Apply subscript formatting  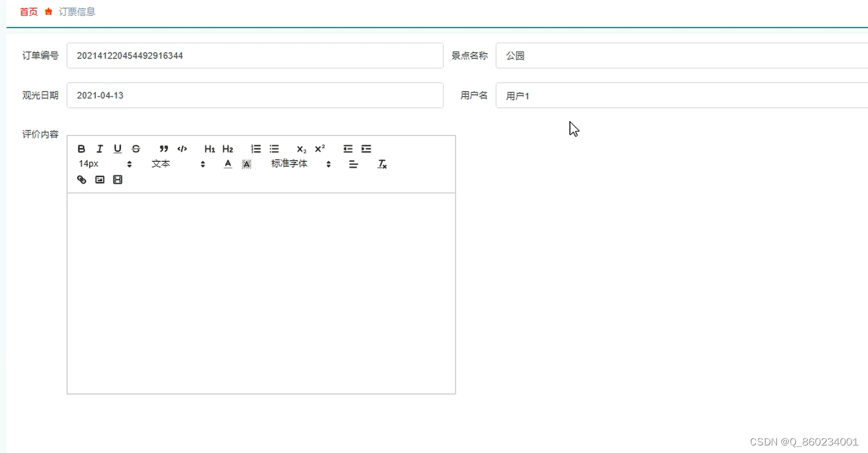[302, 149]
